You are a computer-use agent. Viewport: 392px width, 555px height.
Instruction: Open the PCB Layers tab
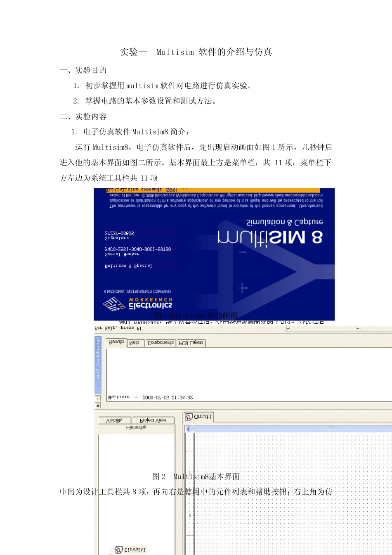pyautogui.click(x=191, y=343)
